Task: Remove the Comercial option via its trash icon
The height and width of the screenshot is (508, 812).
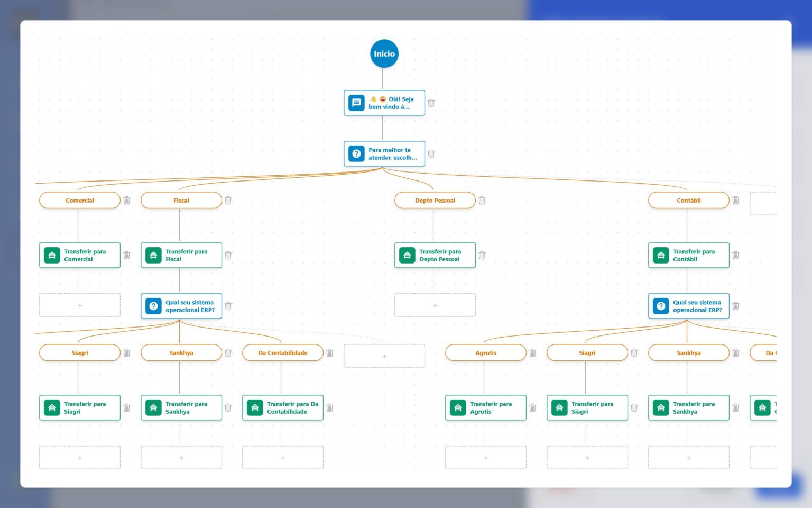Action: pyautogui.click(x=127, y=200)
